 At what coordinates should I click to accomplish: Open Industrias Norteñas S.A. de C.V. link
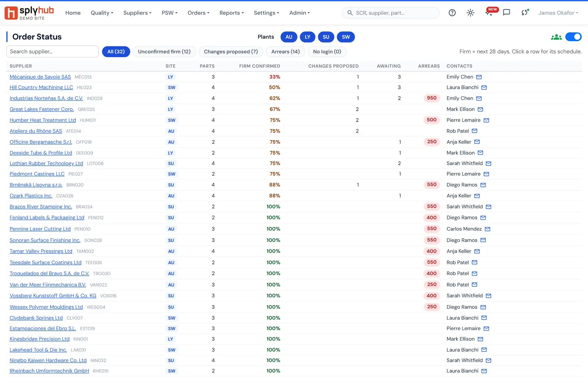point(46,98)
